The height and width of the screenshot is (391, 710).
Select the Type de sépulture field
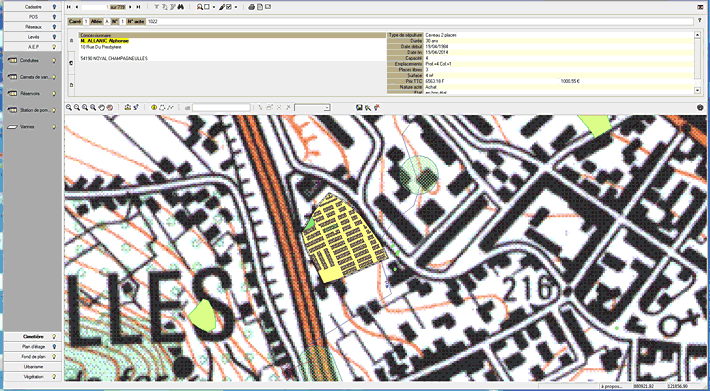559,35
